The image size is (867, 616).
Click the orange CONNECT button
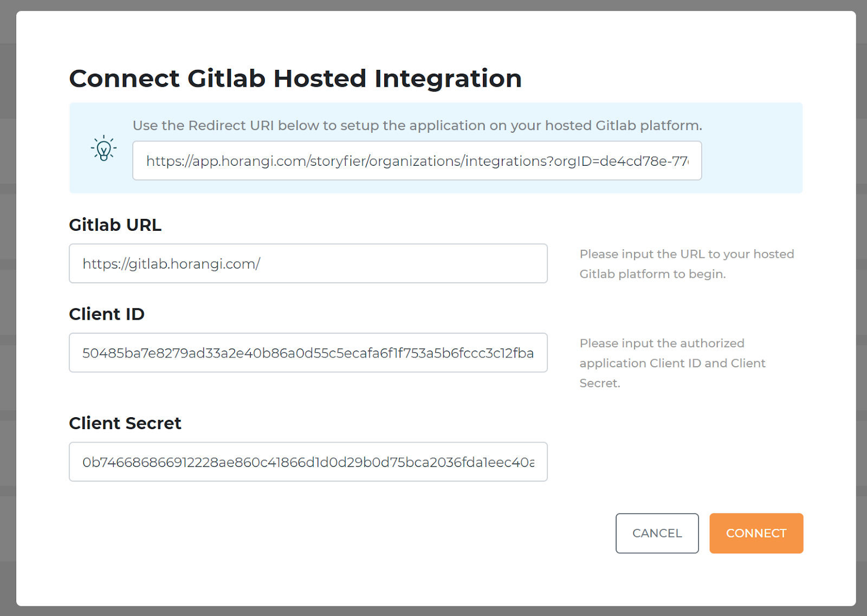[x=756, y=533]
